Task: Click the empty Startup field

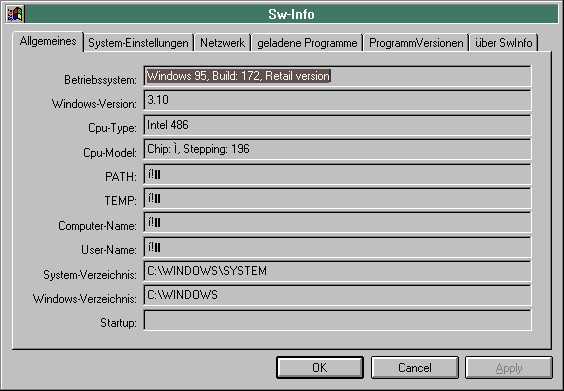Action: [x=337, y=320]
